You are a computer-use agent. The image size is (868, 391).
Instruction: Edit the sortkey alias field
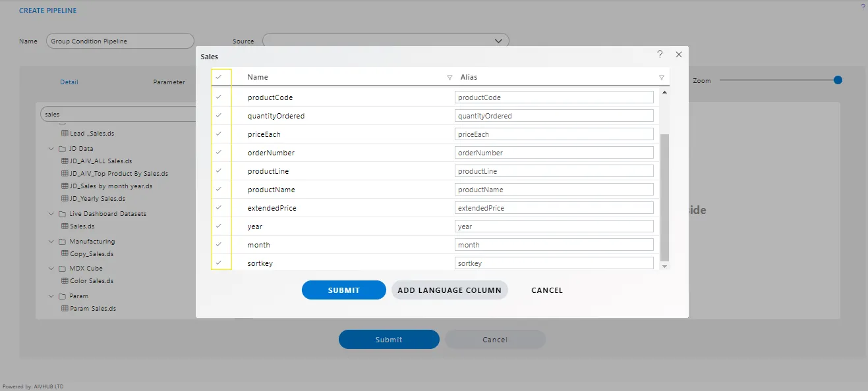pyautogui.click(x=554, y=263)
